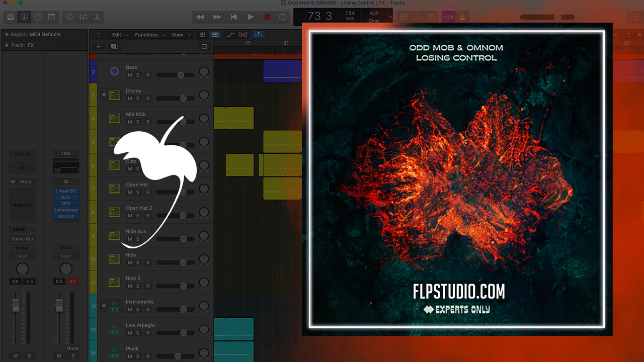Open the Editors scissors button
The image size is (644, 362).
[x=97, y=17]
